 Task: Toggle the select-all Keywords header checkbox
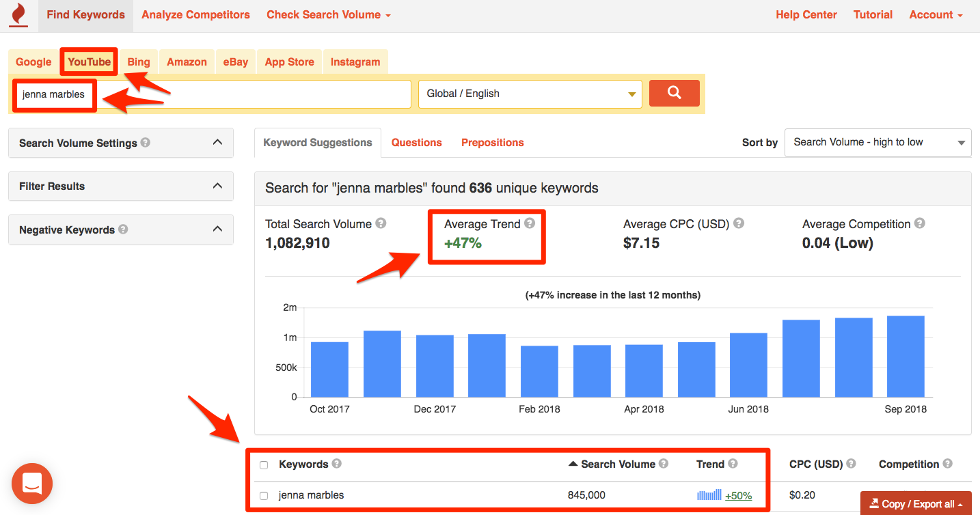tap(264, 465)
